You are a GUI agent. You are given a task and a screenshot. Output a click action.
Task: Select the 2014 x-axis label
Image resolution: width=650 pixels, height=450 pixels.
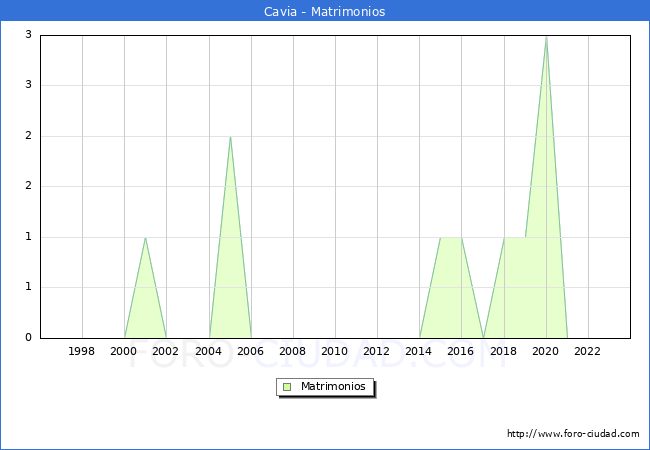click(418, 351)
